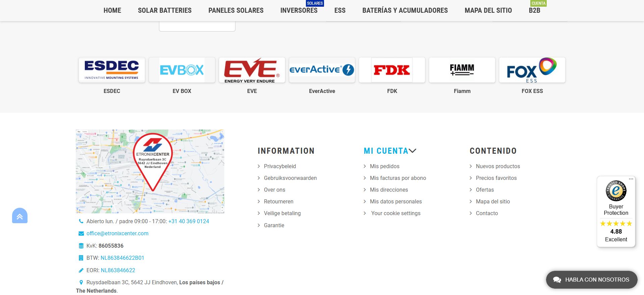Click the envelope icon beside the email address
The image size is (644, 295).
point(81,234)
